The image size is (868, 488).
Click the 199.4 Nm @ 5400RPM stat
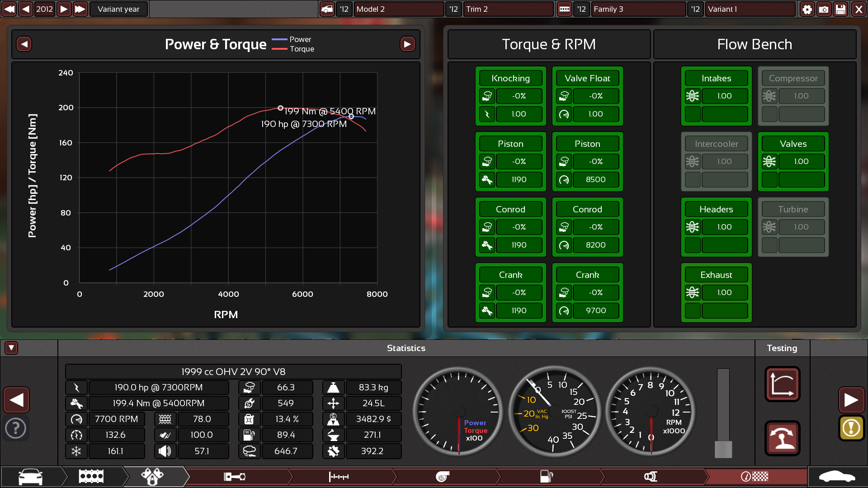click(159, 403)
